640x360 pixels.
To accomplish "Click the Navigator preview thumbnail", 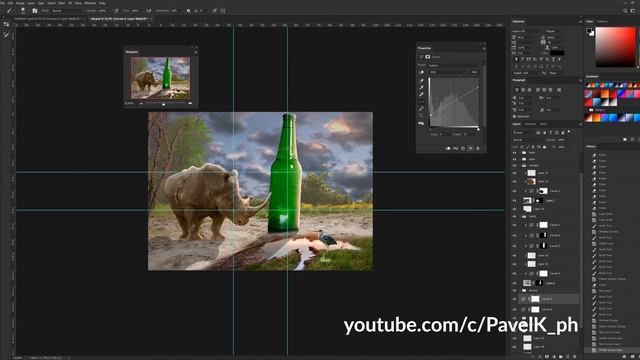I will 160,78.
